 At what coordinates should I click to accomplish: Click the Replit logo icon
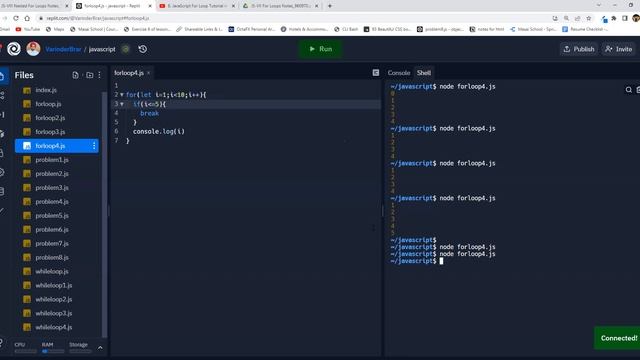pos(13,49)
